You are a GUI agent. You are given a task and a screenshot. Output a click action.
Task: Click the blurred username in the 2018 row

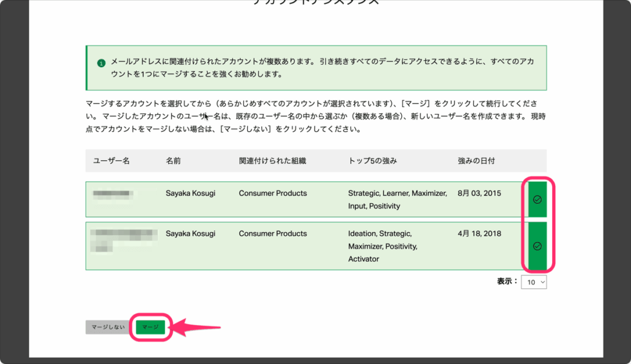123,241
